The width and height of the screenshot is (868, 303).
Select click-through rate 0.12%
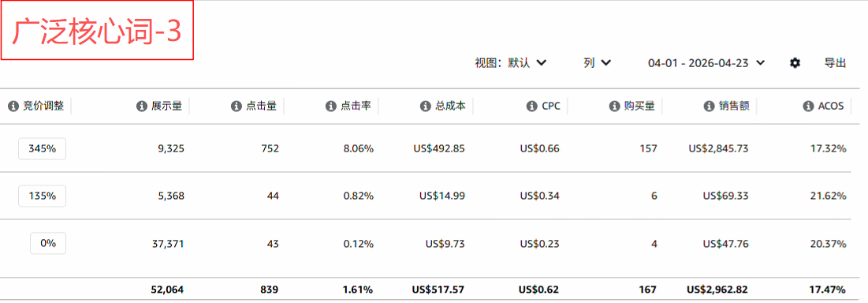[358, 243]
